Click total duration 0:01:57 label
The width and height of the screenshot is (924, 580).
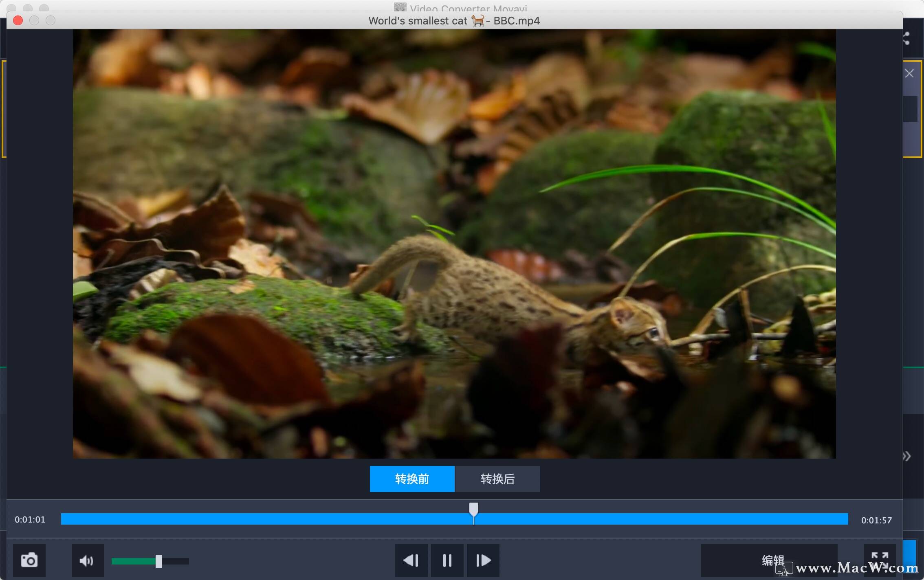click(876, 520)
